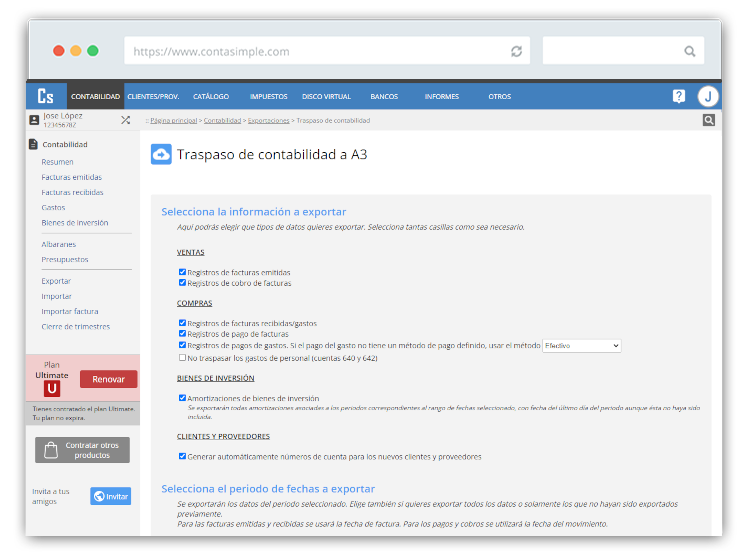Screen dimensions: 750x552
Task: Open the CATÁLOGO menu
Action: click(211, 96)
